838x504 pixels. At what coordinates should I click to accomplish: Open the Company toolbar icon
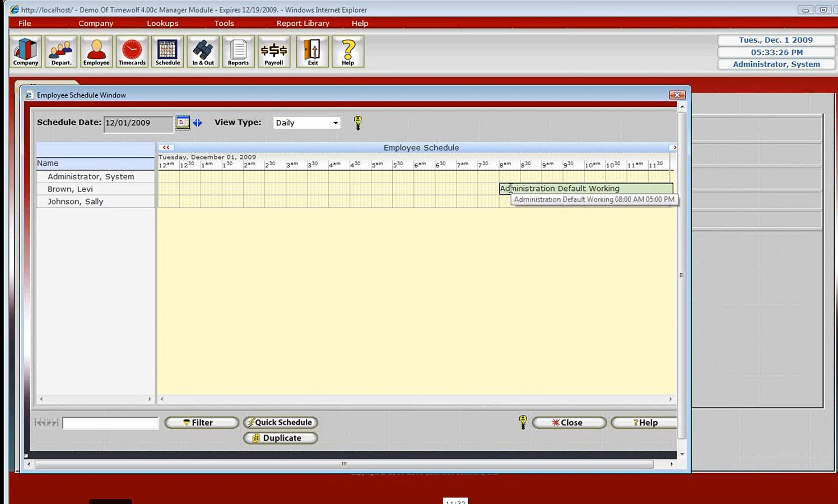pyautogui.click(x=26, y=52)
